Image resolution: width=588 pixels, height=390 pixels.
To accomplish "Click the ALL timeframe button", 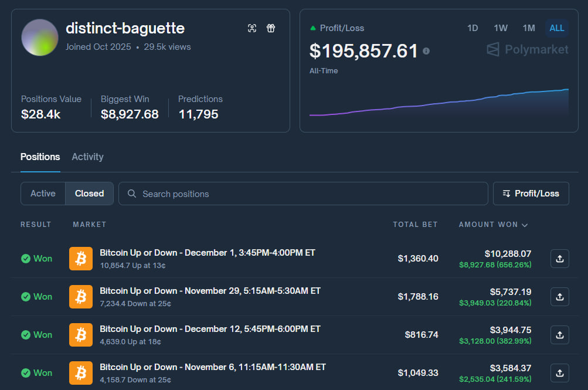I will coord(556,28).
